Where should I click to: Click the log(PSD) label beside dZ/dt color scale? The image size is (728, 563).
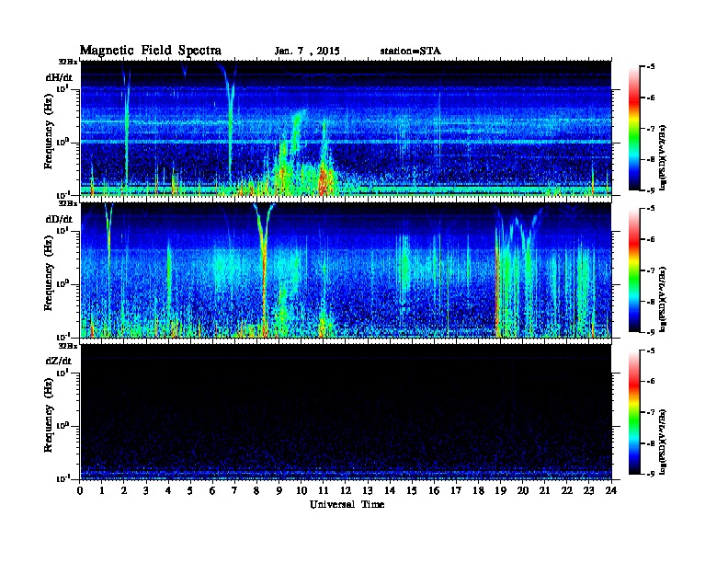pyautogui.click(x=663, y=441)
